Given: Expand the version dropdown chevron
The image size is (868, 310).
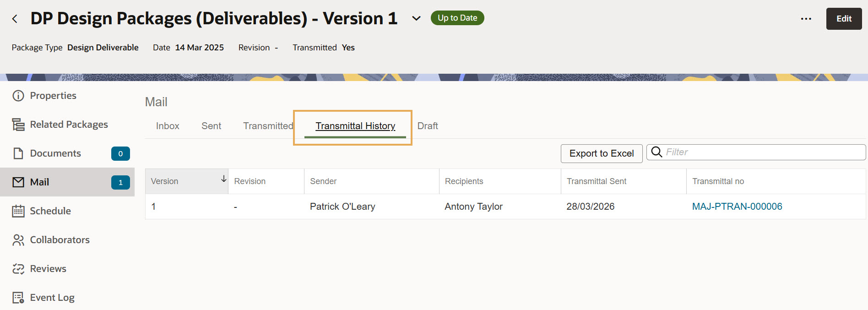Looking at the screenshot, I should [x=416, y=18].
